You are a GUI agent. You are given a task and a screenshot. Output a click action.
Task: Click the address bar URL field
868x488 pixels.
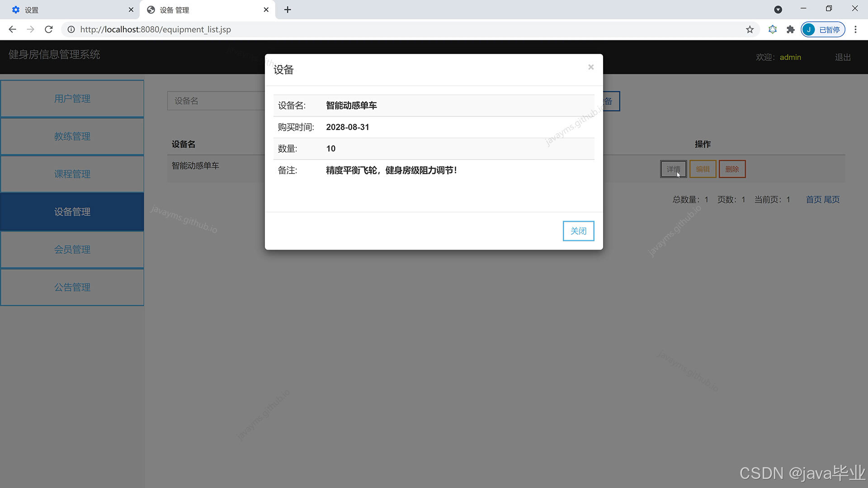407,29
